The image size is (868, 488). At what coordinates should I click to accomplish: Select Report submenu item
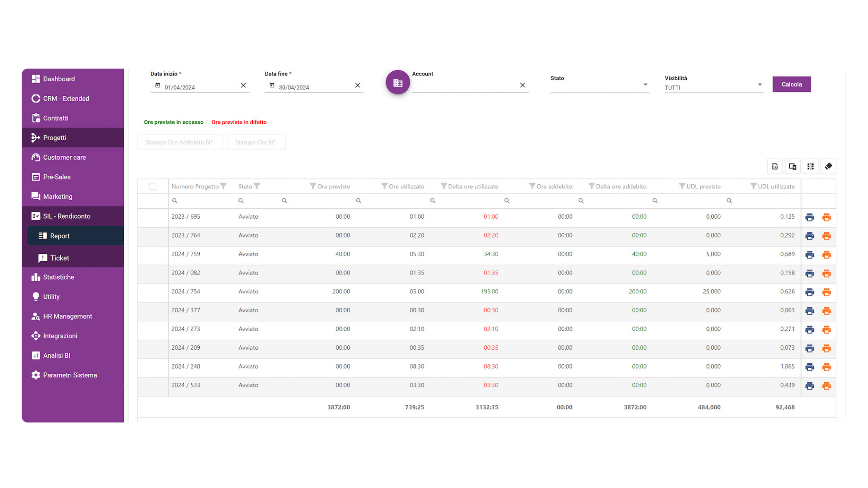point(75,236)
